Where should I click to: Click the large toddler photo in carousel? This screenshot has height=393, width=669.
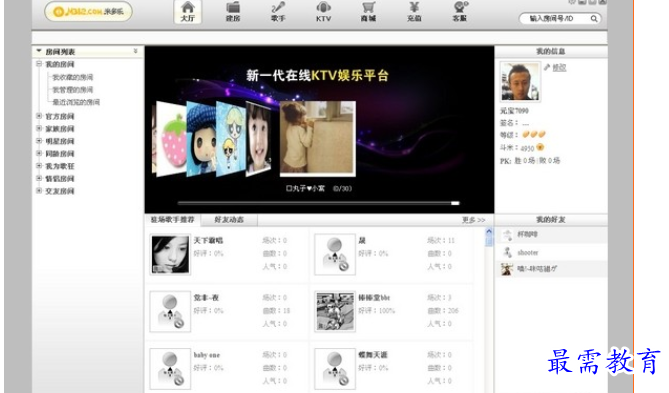pyautogui.click(x=317, y=139)
